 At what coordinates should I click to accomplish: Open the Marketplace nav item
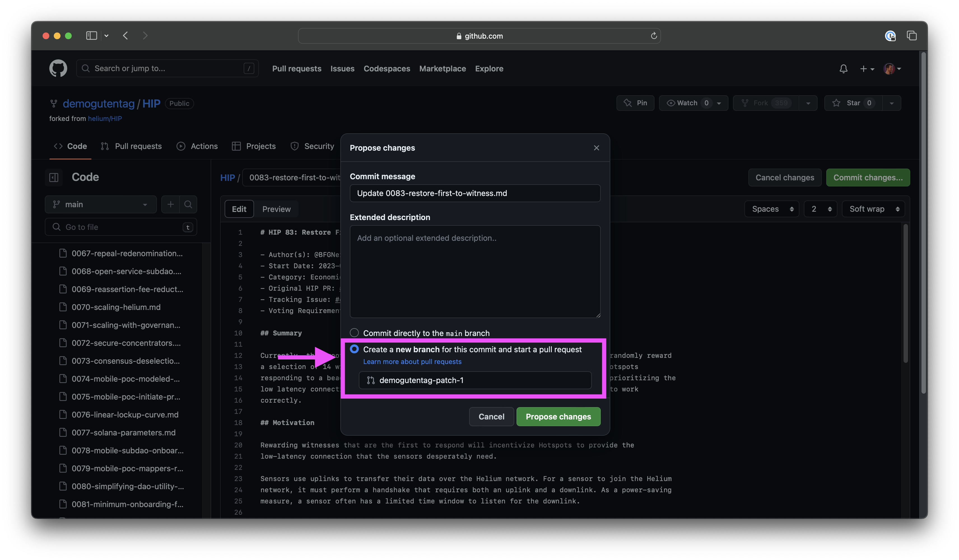(442, 69)
